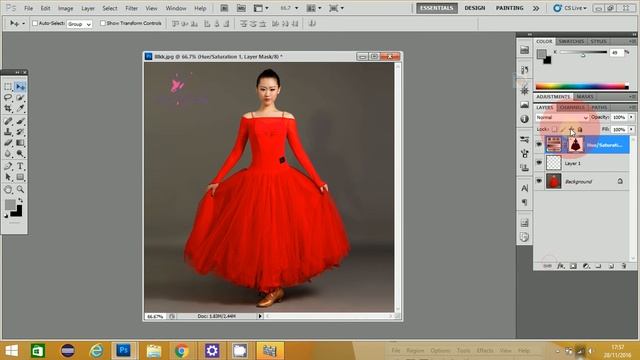Select the Eyedropper tool
This screenshot has width=640, height=360.
[20, 108]
